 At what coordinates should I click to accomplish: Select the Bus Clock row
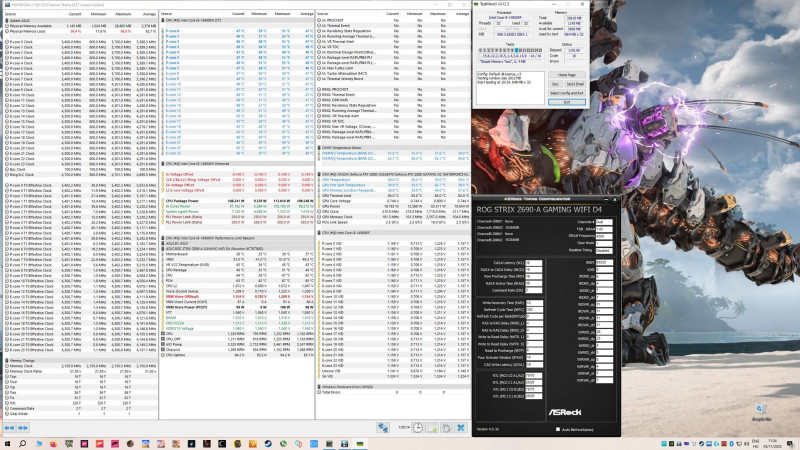[81, 169]
